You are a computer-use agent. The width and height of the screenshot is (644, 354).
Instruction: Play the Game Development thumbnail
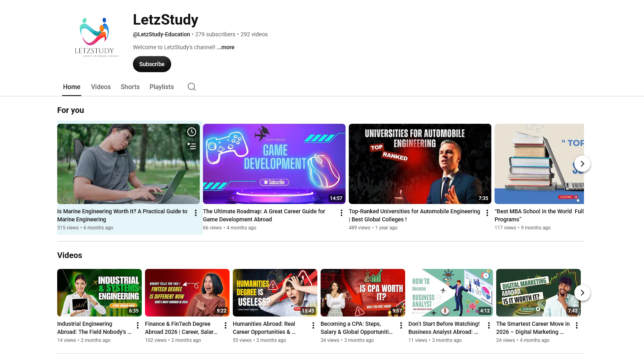[x=274, y=164]
